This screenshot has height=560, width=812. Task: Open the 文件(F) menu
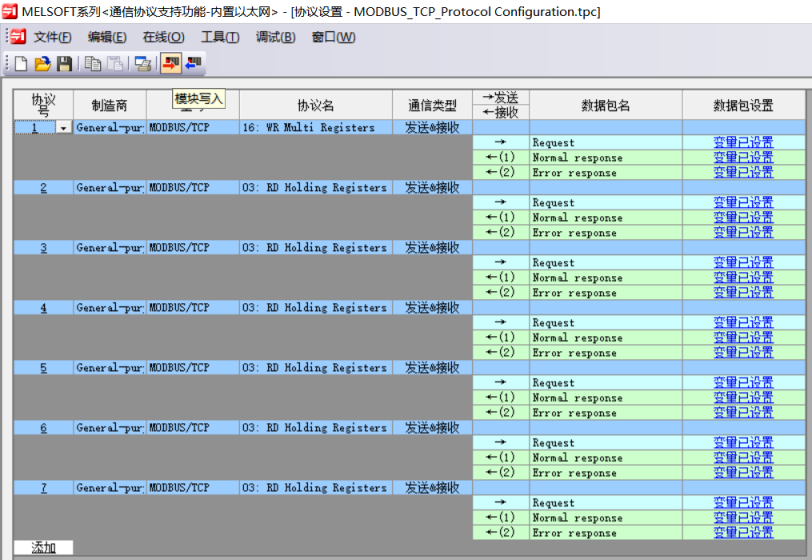52,37
